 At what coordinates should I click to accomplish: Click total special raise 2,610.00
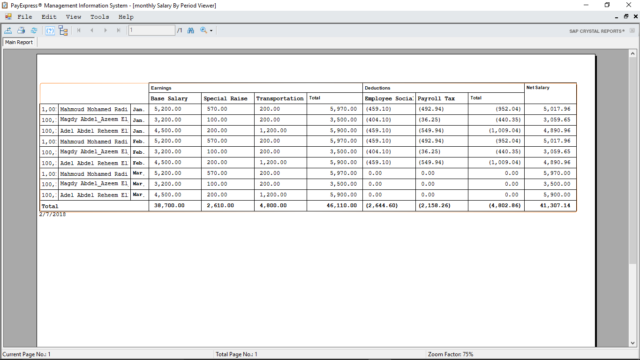(220, 205)
